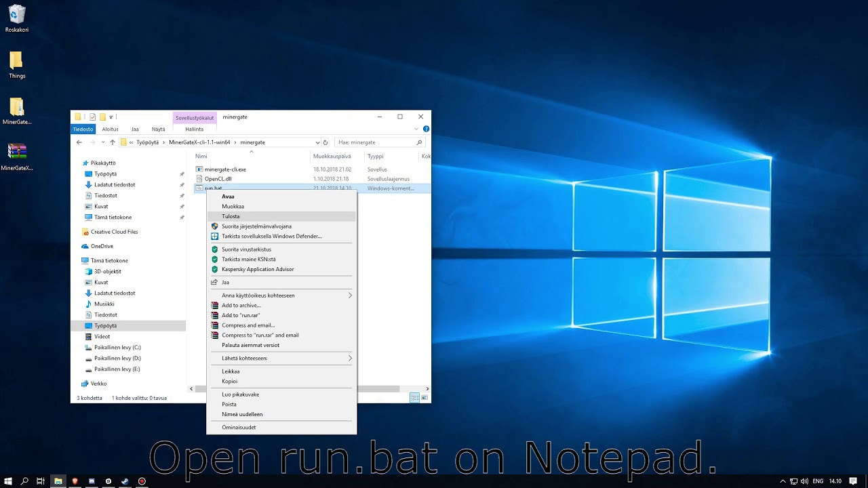Viewport: 868px width, 488px height.
Task: Click MinerGateX-cli-1.1-win64 breadcrumb
Action: coord(199,142)
